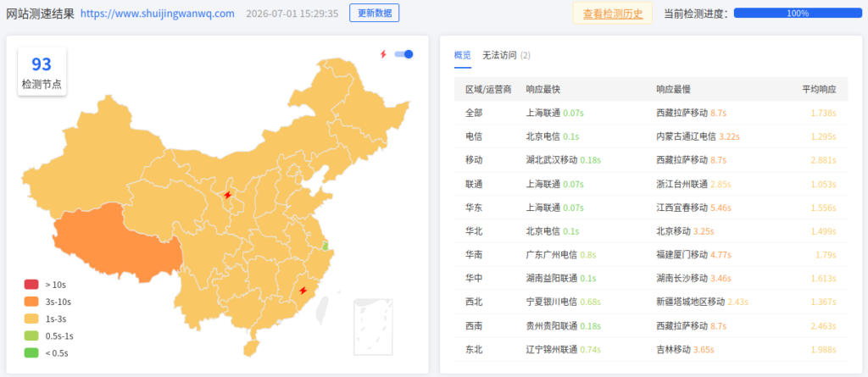Click the yellow 1s-3s legend swatch
Image resolution: width=868 pixels, height=377 pixels.
[x=31, y=319]
